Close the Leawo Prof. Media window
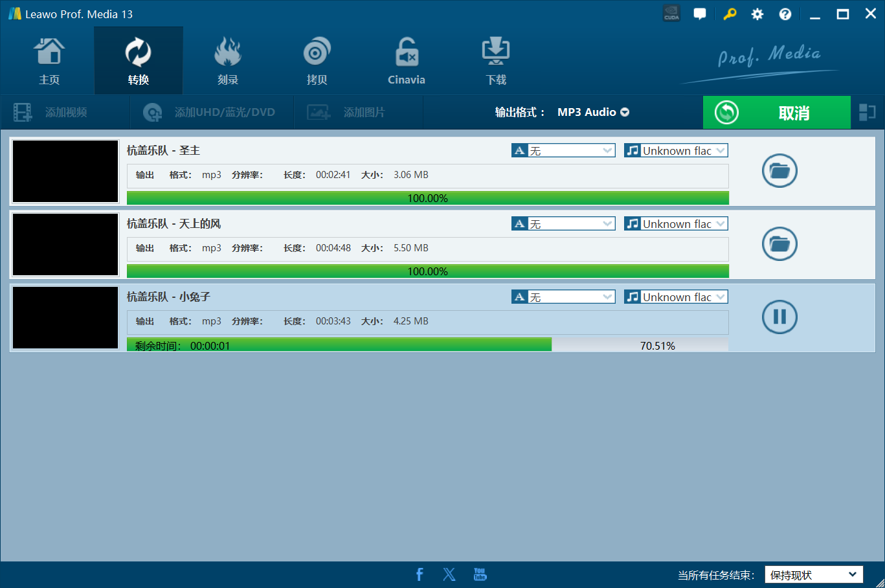The height and width of the screenshot is (588, 885). point(871,14)
